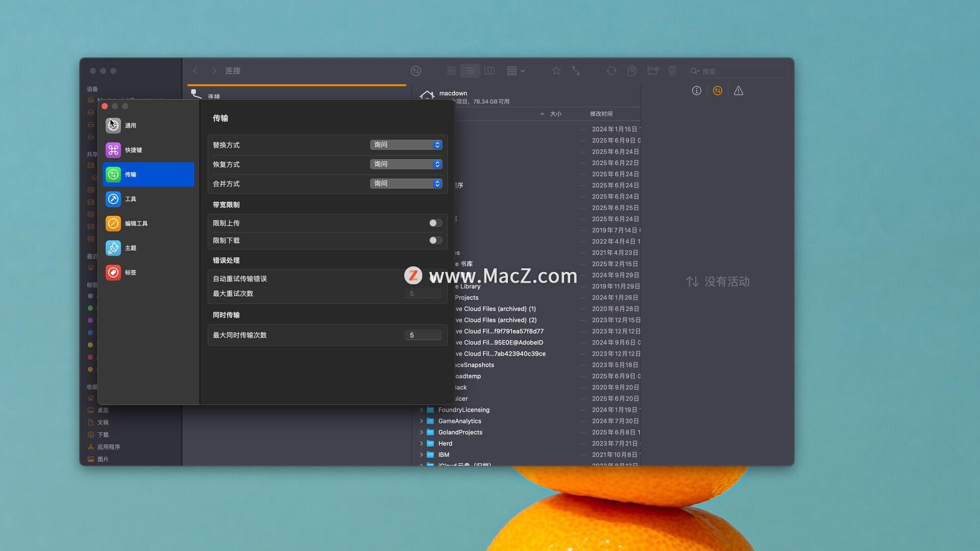
Task: Open the 工具 tools preferences pane
Action: click(x=148, y=199)
